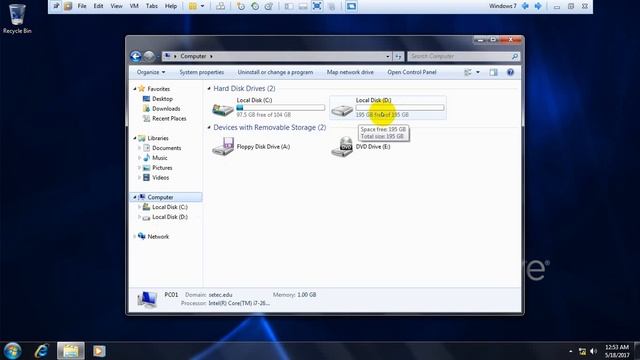
Task: Toggle the preview pane icon
Action: 493,72
